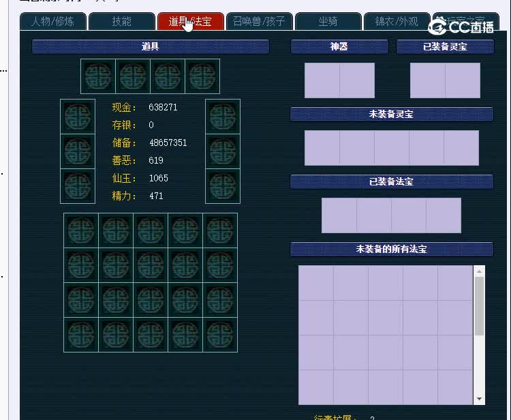511x420 pixels.
Task: Click first empty slot under 未装备灵宝
Action: pyautogui.click(x=322, y=148)
